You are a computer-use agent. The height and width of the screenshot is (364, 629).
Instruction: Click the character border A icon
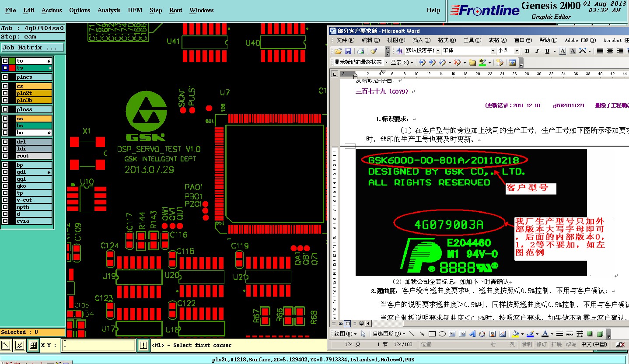click(563, 51)
